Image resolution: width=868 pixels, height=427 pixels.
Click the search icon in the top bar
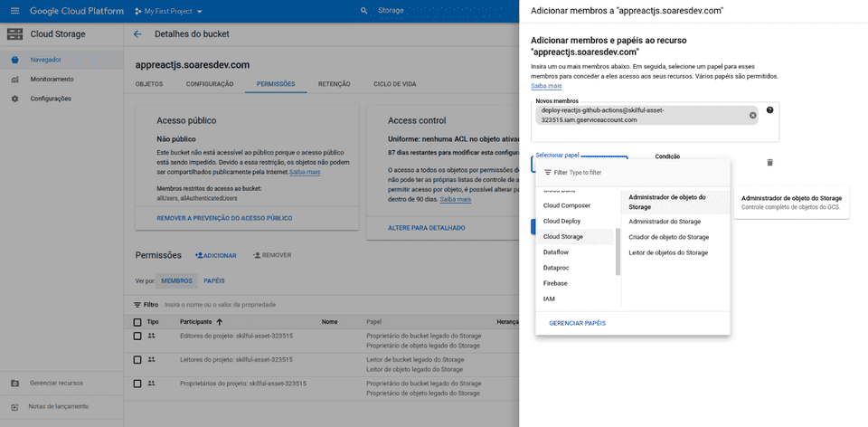click(364, 11)
